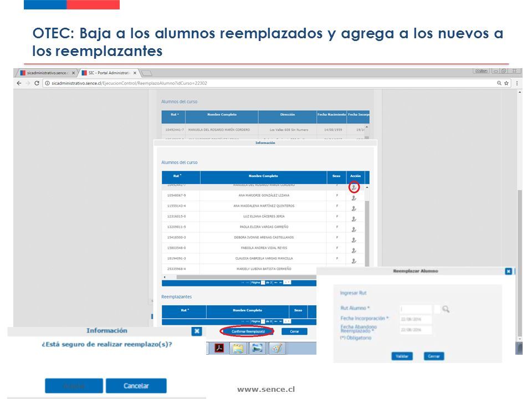Click the name MARIELY LUBINA BATISTA CERMEÑO
This screenshot has height=399, width=532.
click(264, 269)
